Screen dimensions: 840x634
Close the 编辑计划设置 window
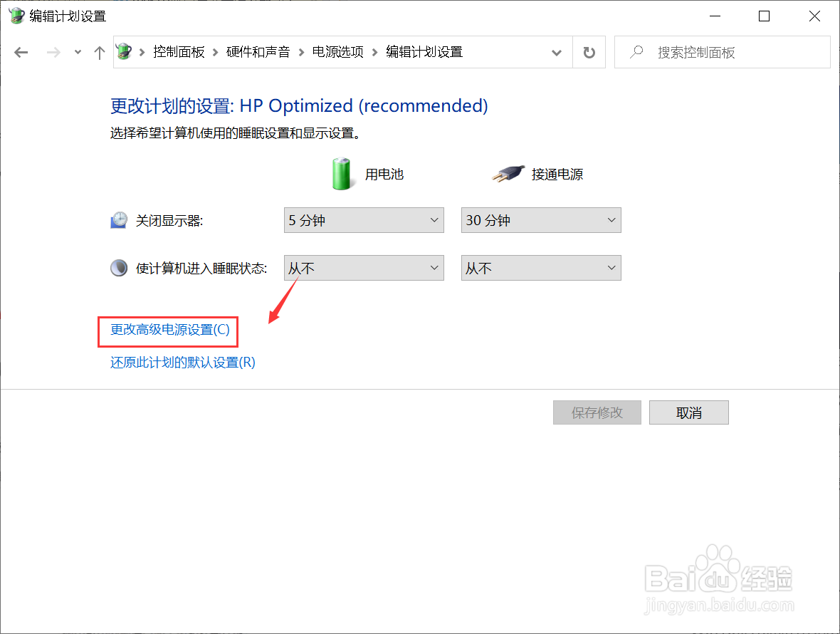tap(814, 16)
